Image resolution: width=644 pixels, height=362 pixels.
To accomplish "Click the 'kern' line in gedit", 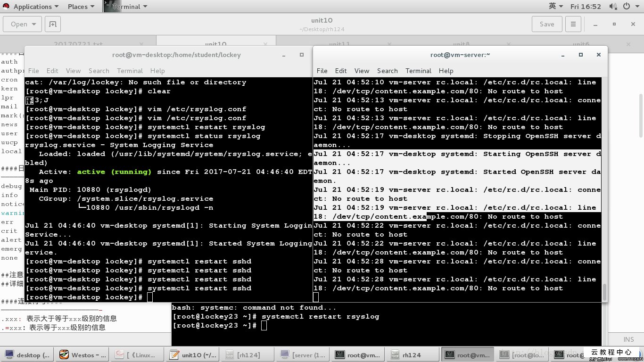I will (x=9, y=89).
